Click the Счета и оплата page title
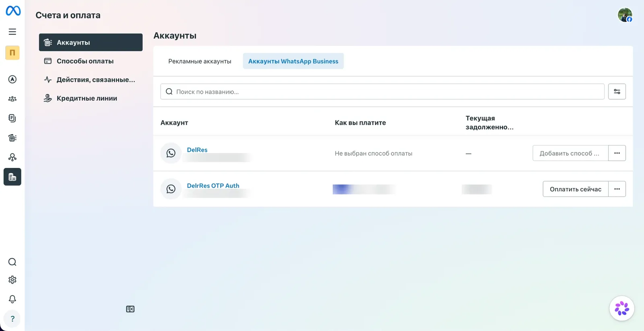644x331 pixels. coord(68,15)
